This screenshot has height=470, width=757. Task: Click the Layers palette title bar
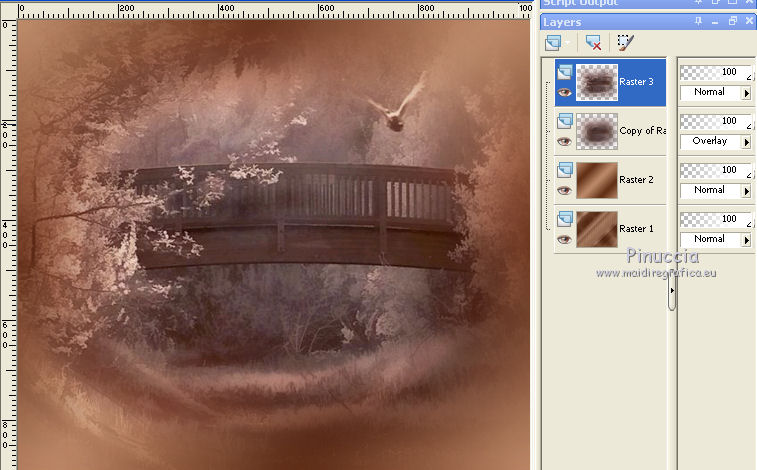click(x=648, y=22)
